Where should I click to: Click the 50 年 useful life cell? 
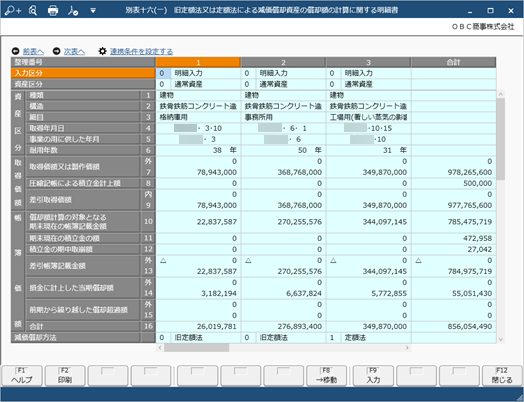[x=283, y=150]
